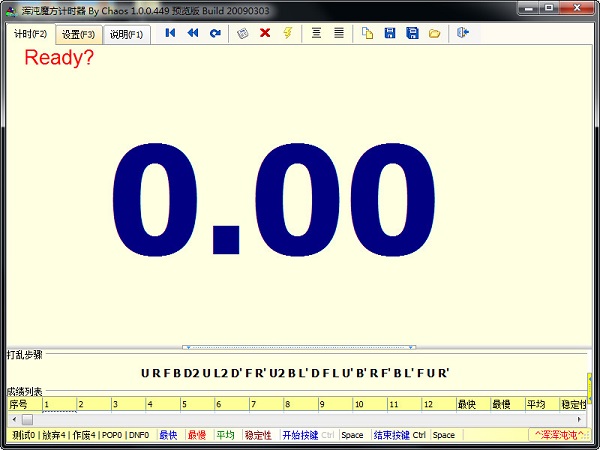The image size is (600, 450).
Task: Open the 说明(F1) tab
Action: tap(126, 34)
